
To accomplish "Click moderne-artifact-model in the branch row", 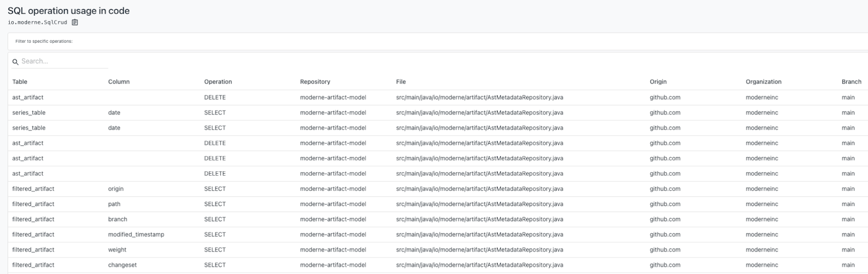I will [x=333, y=219].
